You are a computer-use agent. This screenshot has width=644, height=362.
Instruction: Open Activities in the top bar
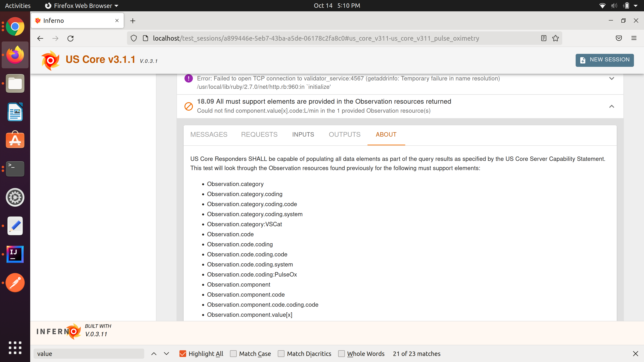click(17, 5)
